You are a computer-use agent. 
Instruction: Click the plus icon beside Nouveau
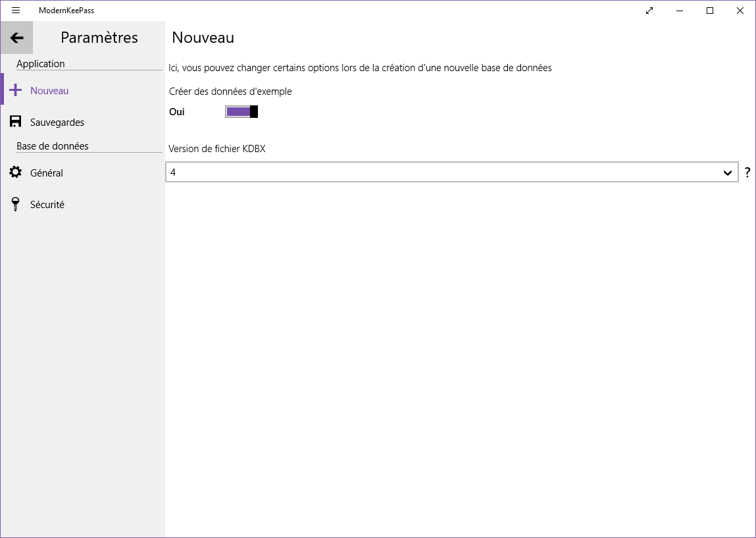16,90
